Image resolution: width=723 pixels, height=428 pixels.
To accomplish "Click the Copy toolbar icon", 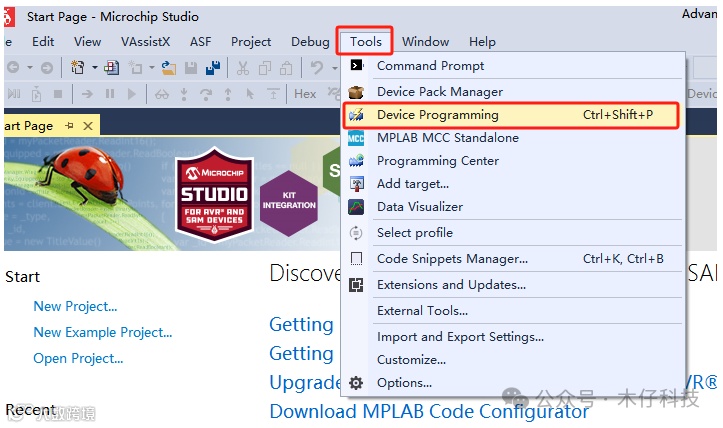I will (x=265, y=68).
